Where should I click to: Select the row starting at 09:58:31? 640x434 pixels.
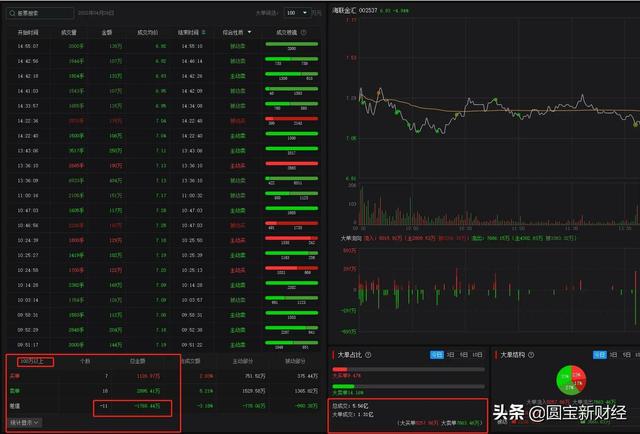click(163, 315)
